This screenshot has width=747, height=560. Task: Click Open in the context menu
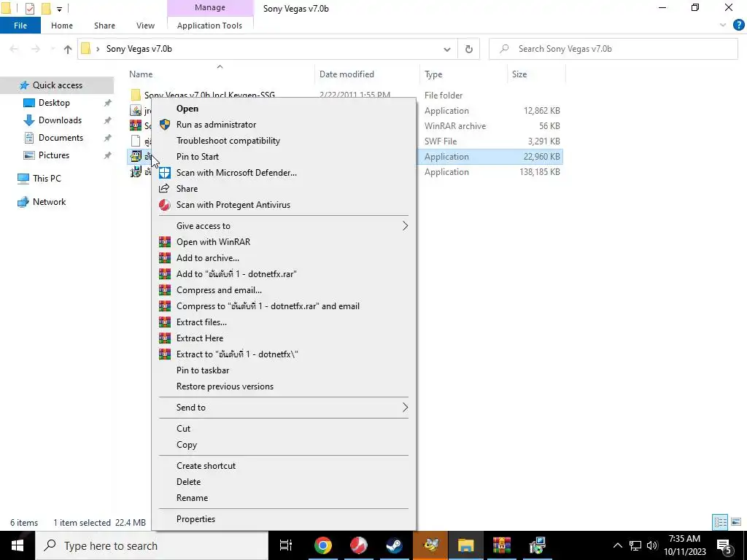(187, 109)
